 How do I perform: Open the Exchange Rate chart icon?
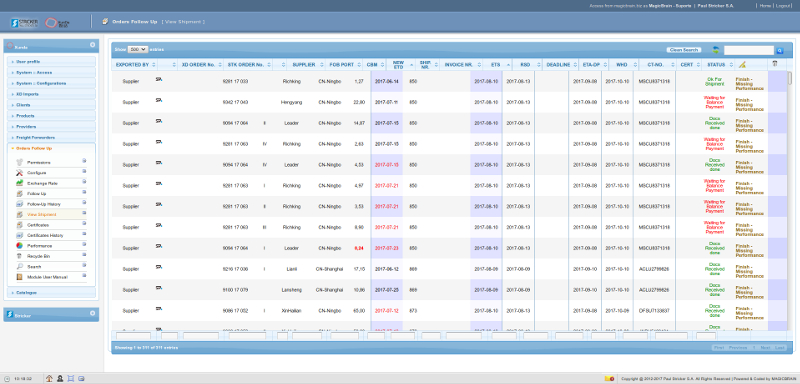[x=19, y=183]
